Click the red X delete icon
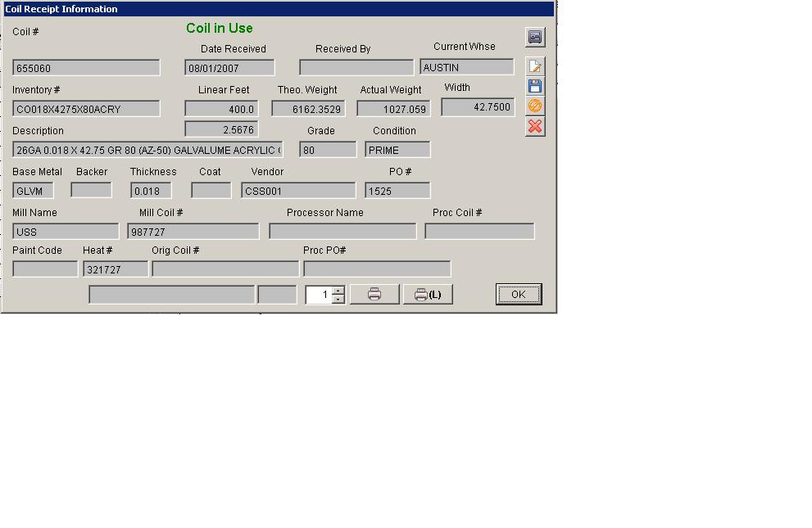 534,127
